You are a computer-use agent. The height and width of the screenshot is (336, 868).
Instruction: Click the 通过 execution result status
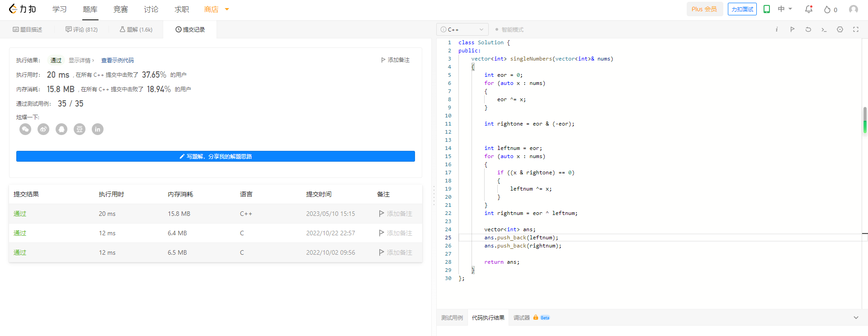pyautogui.click(x=56, y=60)
